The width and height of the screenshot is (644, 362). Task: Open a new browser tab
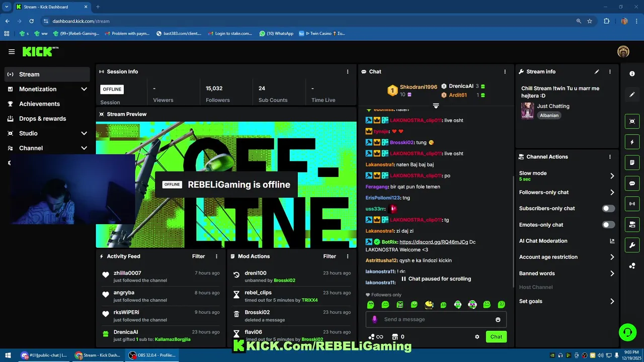coord(98,7)
